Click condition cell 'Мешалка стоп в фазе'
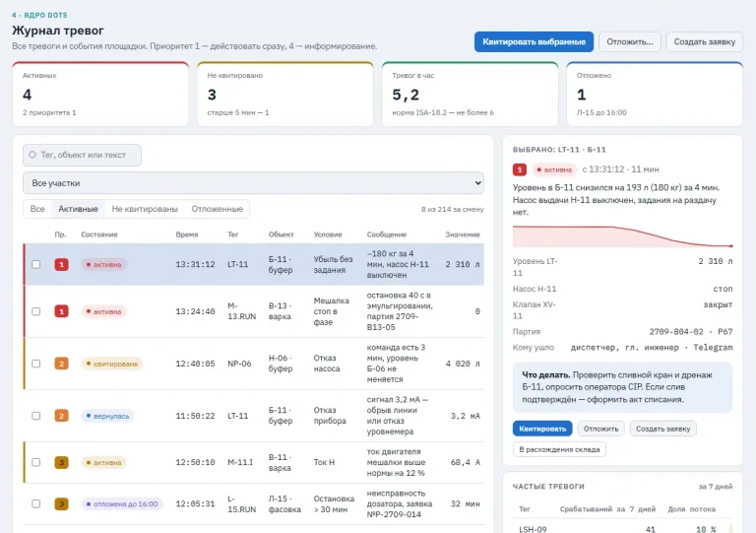This screenshot has width=756, height=533. click(331, 311)
